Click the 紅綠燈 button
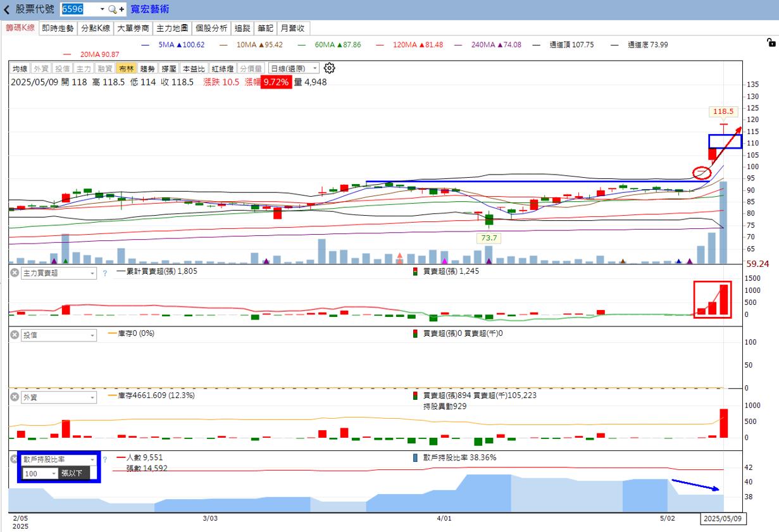Screen dimensions: 779x532 tap(223, 68)
